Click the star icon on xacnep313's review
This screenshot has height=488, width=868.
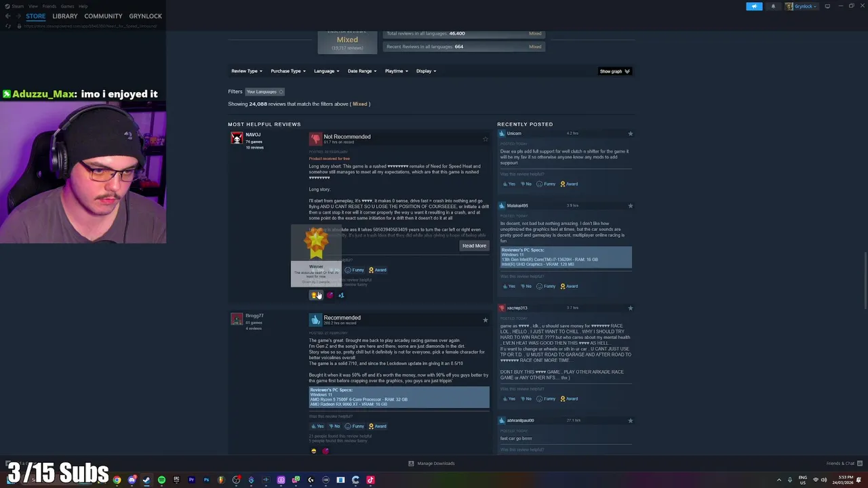[x=630, y=308]
